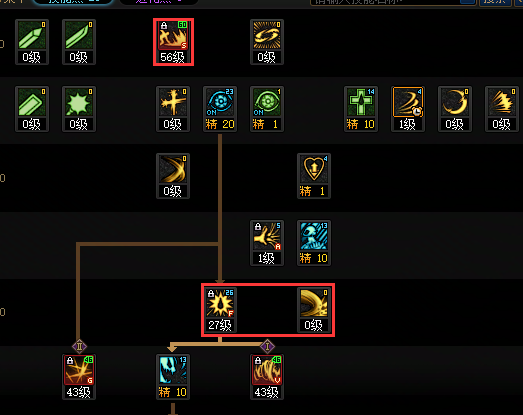523x415 pixels.
Task: Select the blue ghost skill beside hand burst
Action: [x=314, y=243]
